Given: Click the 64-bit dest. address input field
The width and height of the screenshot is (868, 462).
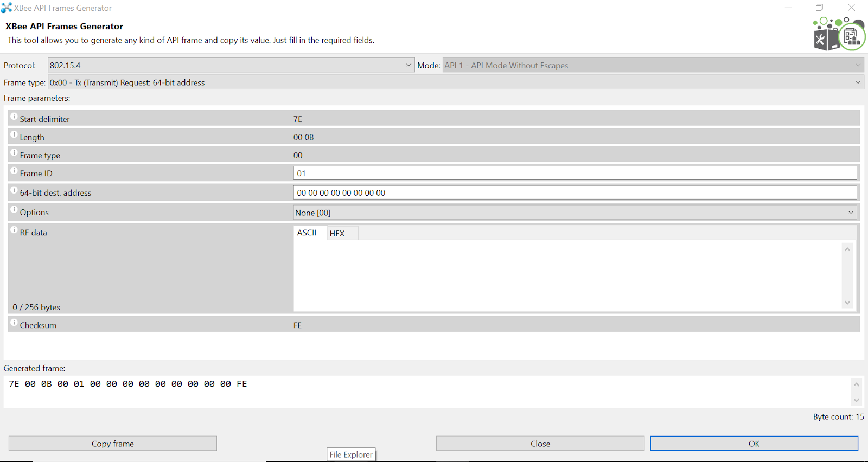Looking at the screenshot, I should click(x=575, y=193).
